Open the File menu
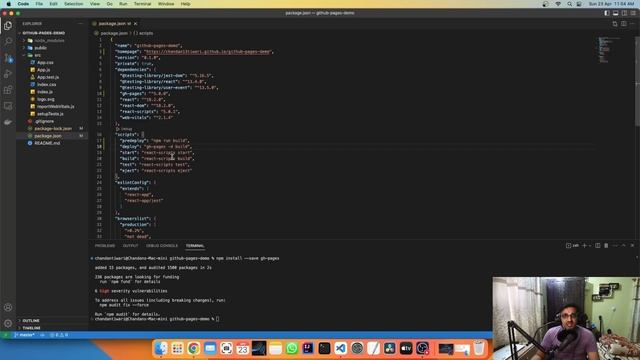The height and width of the screenshot is (360, 640). [x=39, y=4]
